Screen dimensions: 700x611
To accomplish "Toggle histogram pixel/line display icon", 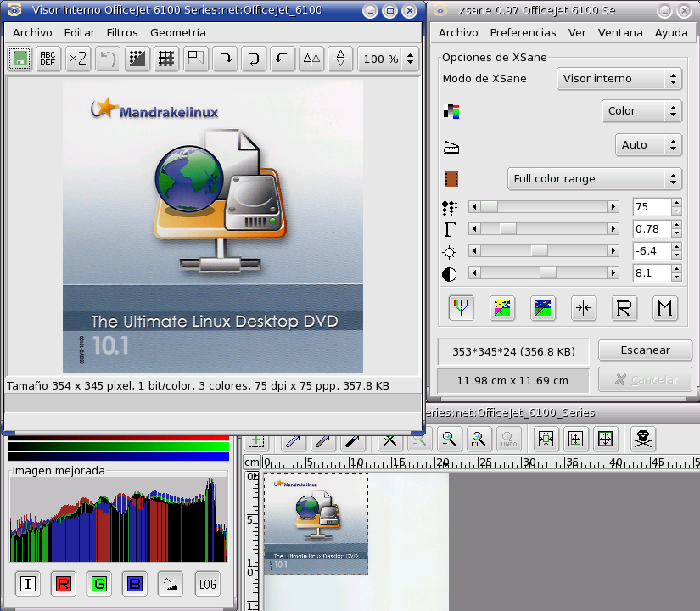I will point(171,583).
